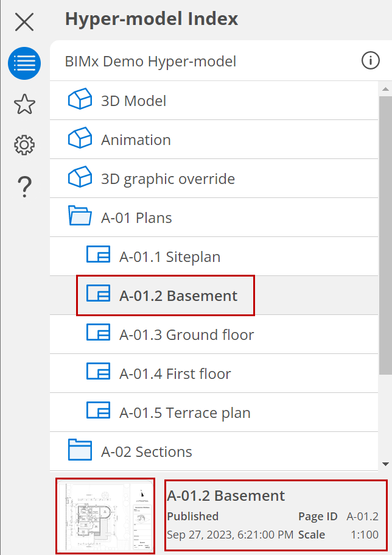Collapse the A-01 Plans folder
This screenshot has height=555, width=392.
80,217
